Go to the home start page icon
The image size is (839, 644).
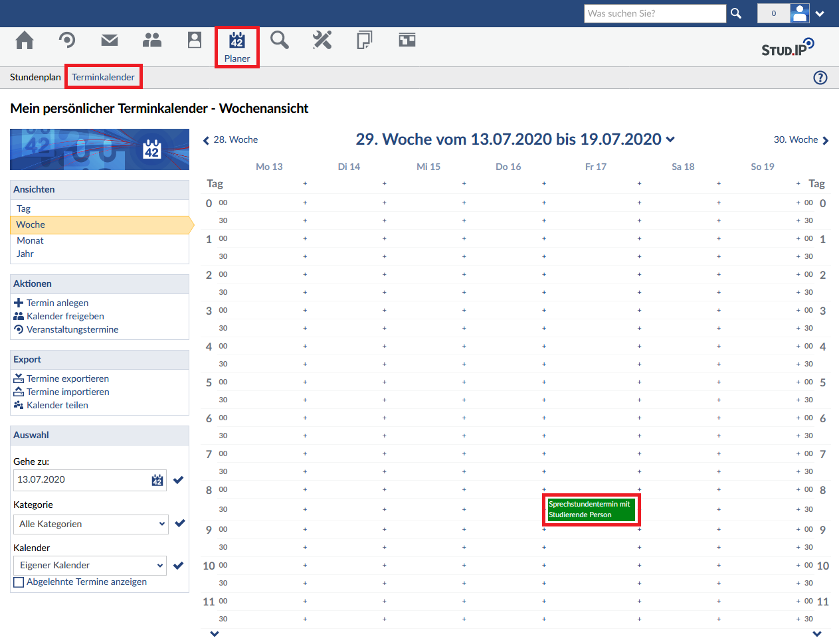point(25,40)
